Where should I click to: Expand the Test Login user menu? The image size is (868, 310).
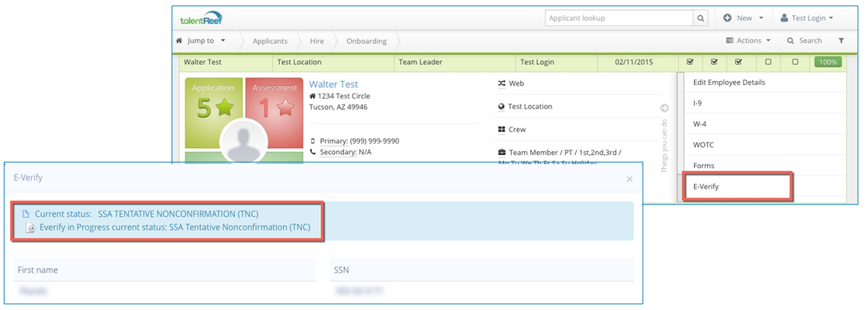806,18
